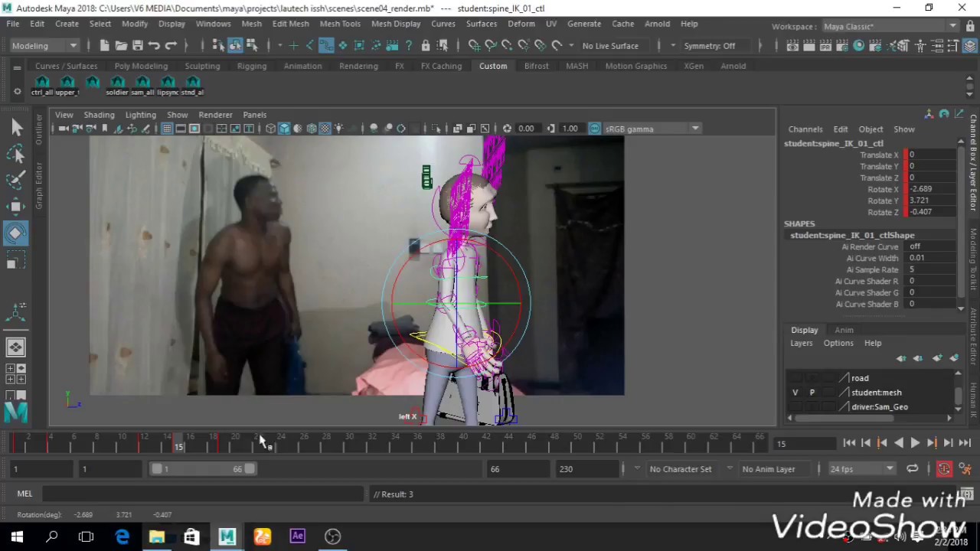Expand the sRGB gamma view transform dropdown
Screen dimensions: 980x551
coord(652,129)
